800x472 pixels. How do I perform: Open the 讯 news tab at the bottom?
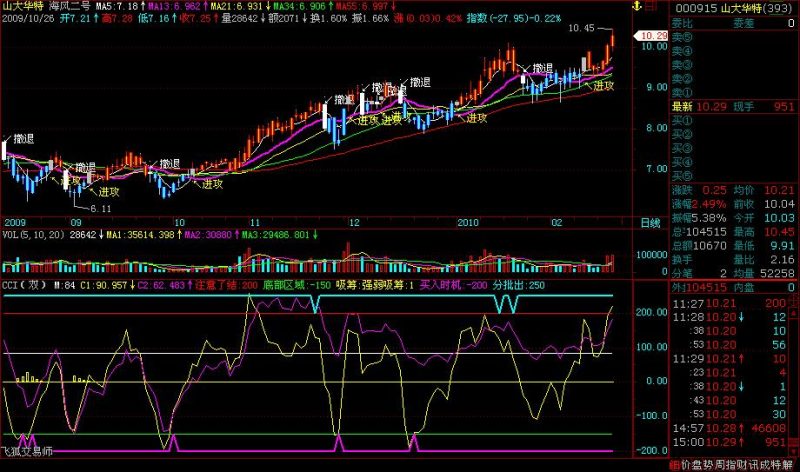click(754, 465)
